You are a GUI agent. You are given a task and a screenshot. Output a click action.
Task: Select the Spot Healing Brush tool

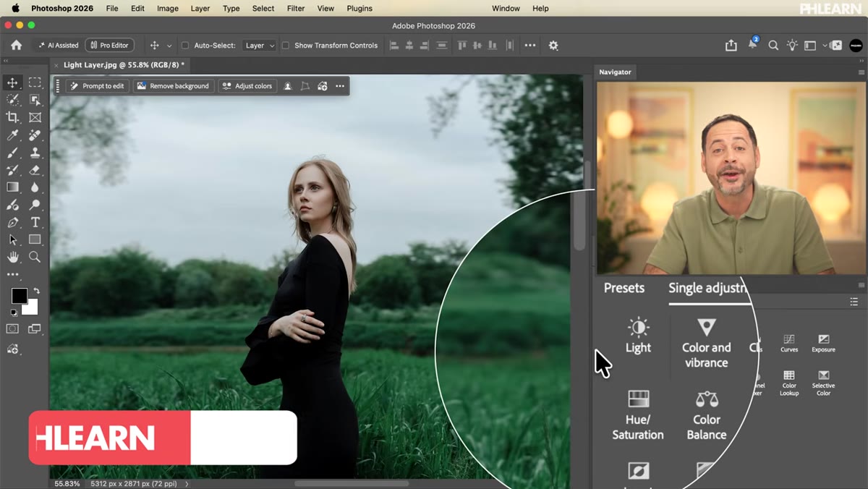point(35,135)
